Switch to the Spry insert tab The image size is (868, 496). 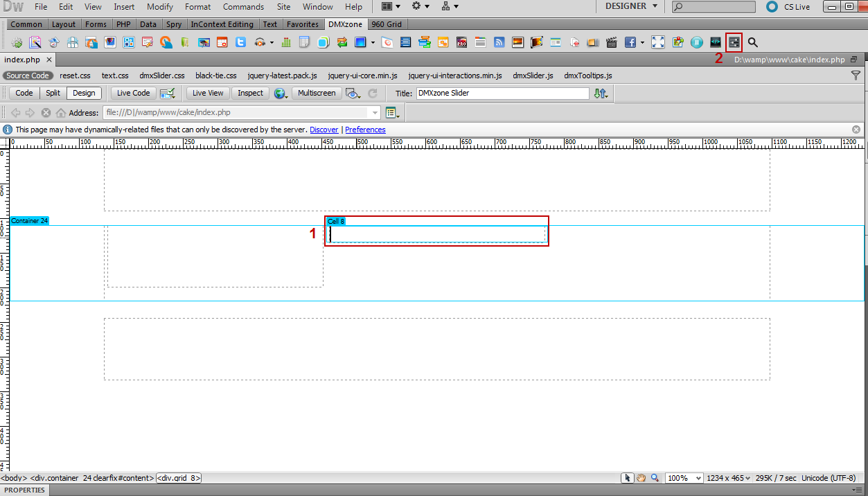(x=174, y=24)
